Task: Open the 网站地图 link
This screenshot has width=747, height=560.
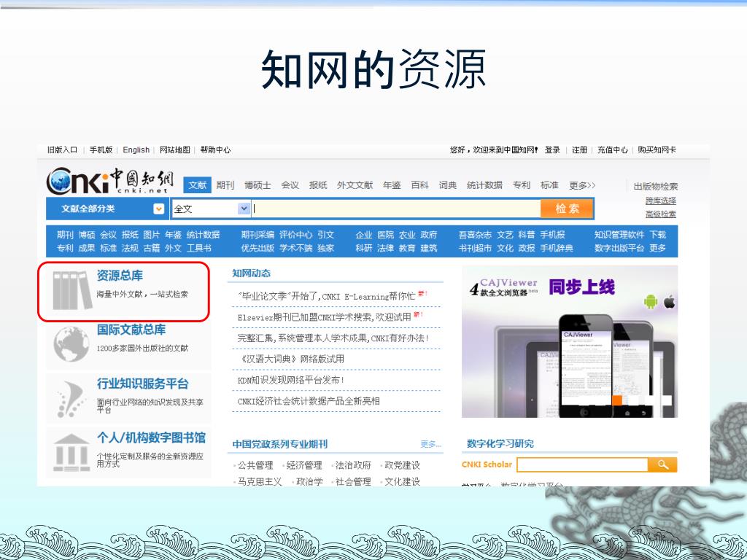Action: coord(175,149)
